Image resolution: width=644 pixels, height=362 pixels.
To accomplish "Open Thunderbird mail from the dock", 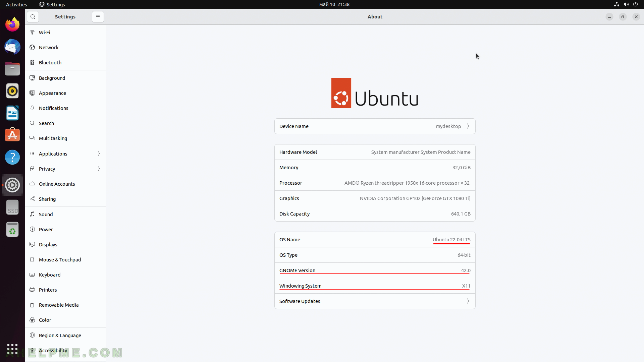I will pyautogui.click(x=12, y=47).
